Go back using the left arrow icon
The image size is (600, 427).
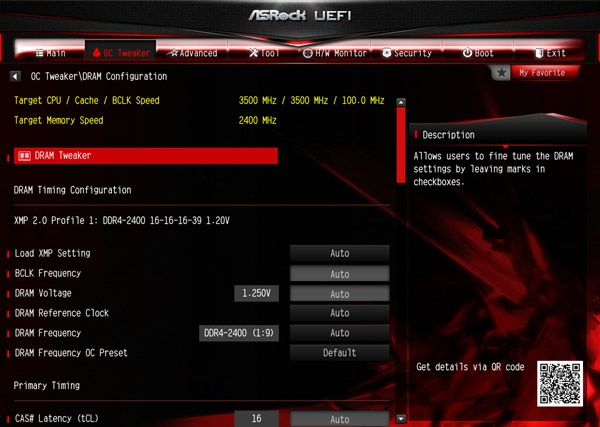coord(15,76)
